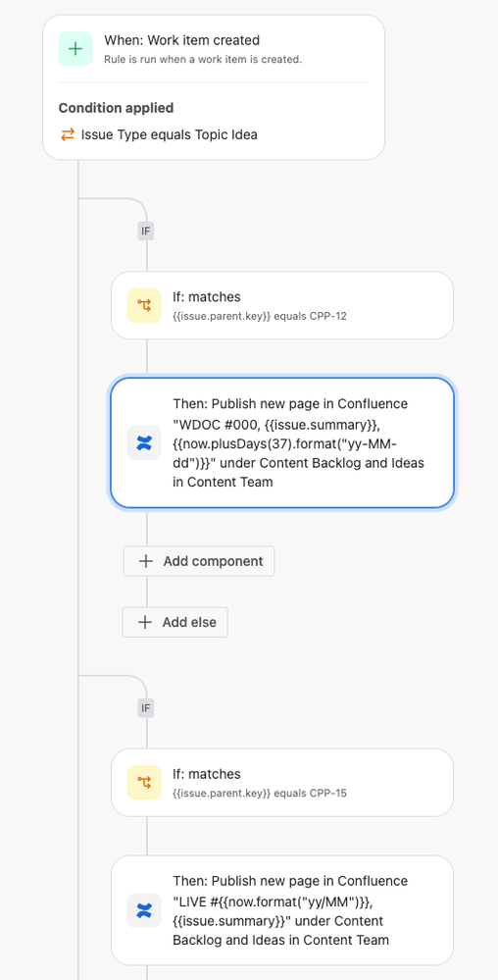Screen dimensions: 498x980
Task: Click the branch icon for CPP-12 condition
Action: tap(144, 306)
